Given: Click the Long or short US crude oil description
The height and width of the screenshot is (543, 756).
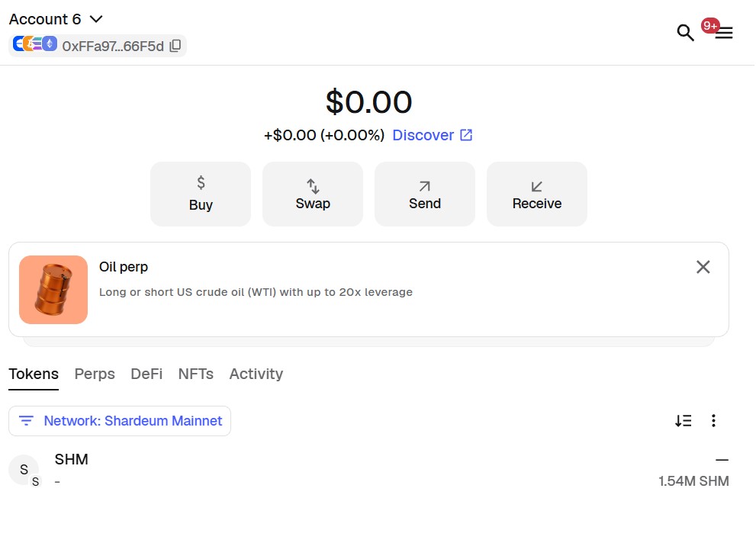Looking at the screenshot, I should (256, 292).
